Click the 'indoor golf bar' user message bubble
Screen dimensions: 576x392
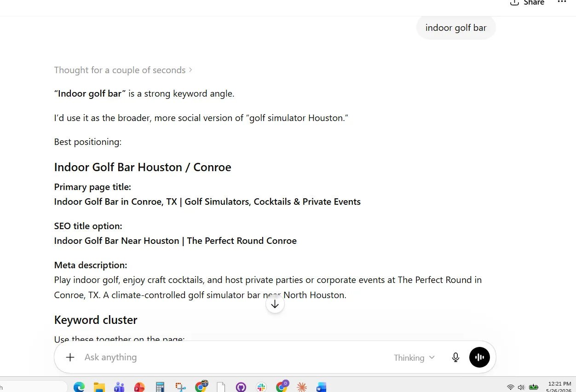click(456, 28)
